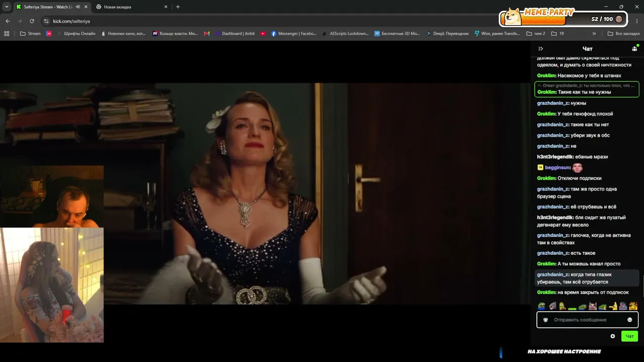This screenshot has width=644, height=362.
Task: Expand the hidden bookmarks overflow chevron
Action: (x=594, y=34)
